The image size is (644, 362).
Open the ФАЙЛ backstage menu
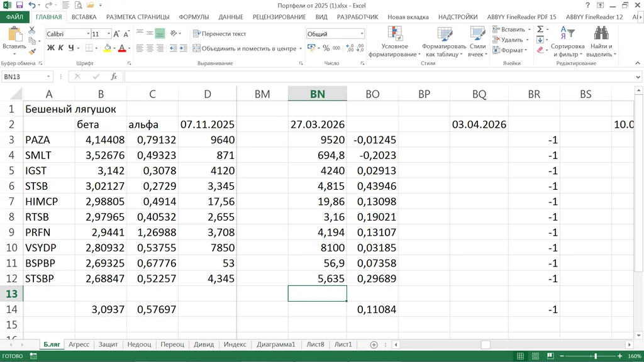pos(15,17)
